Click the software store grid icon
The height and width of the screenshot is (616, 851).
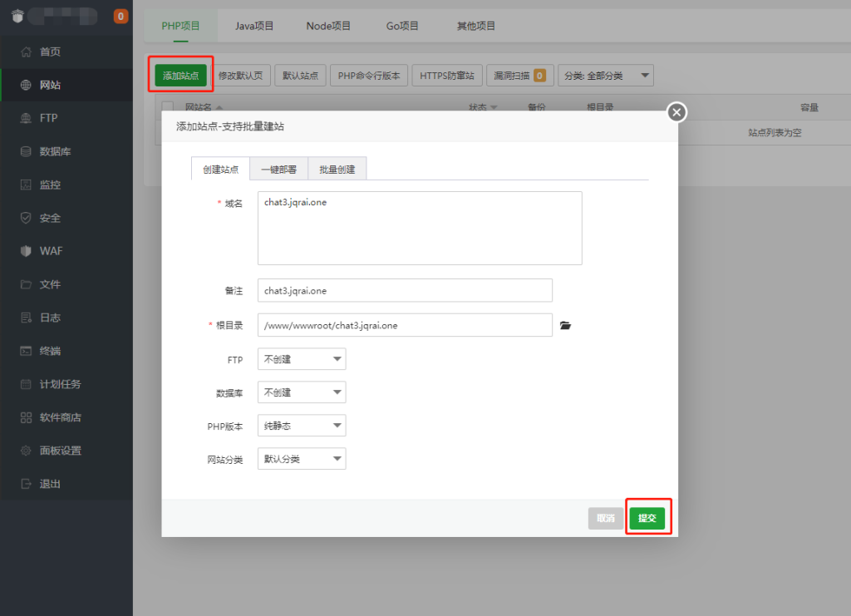click(26, 417)
